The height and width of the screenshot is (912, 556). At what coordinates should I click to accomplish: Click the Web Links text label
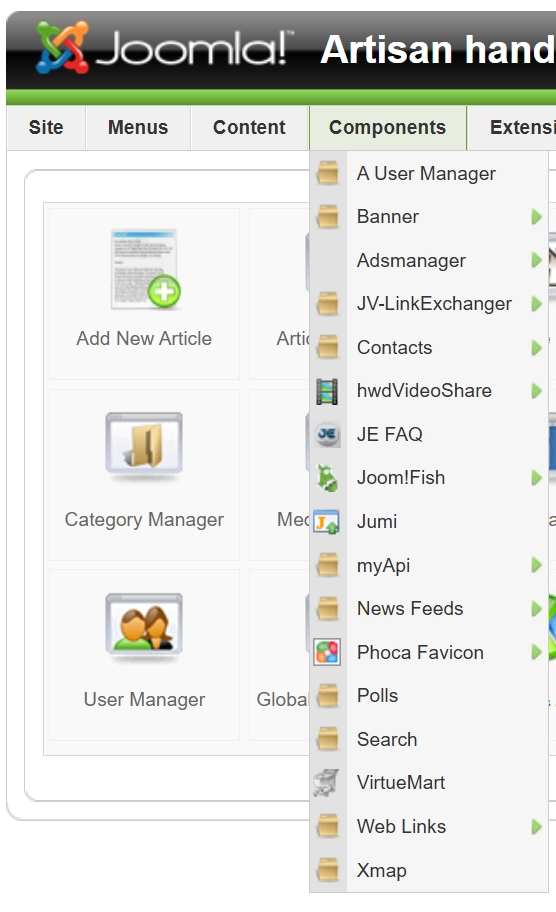pyautogui.click(x=401, y=826)
